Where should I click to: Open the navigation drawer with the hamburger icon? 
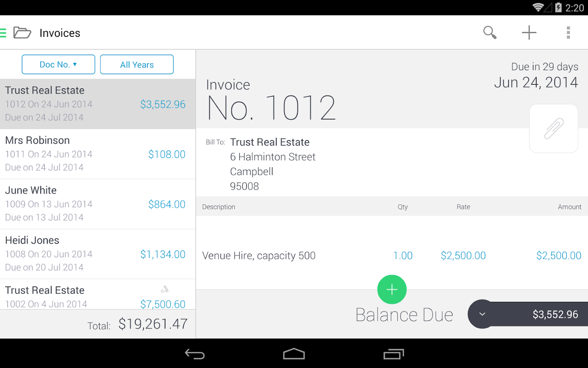click(4, 32)
